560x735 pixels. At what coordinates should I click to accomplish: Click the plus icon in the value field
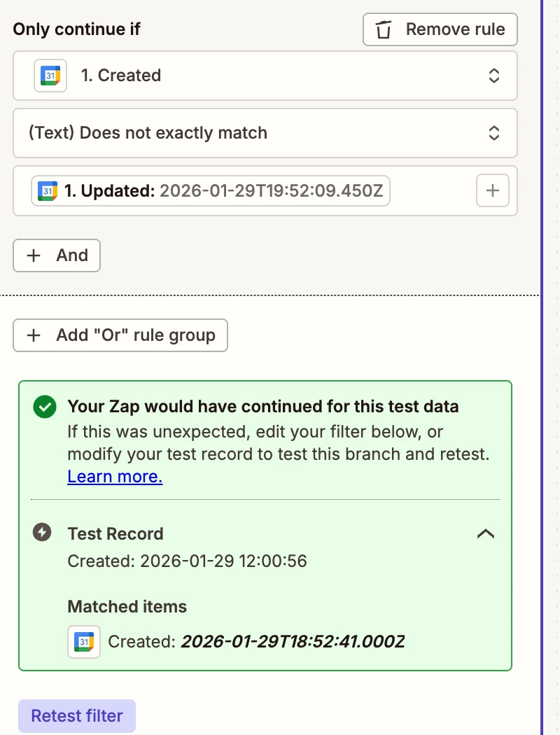click(x=493, y=190)
